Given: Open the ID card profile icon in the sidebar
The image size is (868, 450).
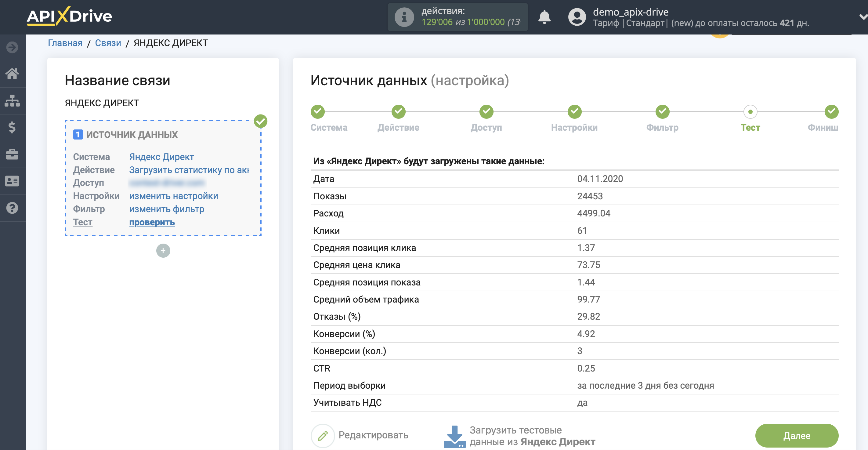Looking at the screenshot, I should tap(12, 181).
